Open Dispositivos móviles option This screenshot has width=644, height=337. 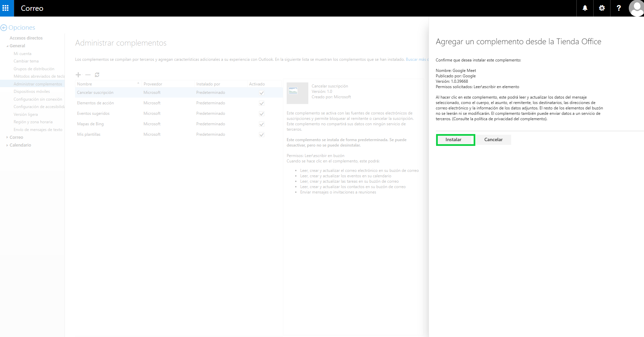[31, 92]
